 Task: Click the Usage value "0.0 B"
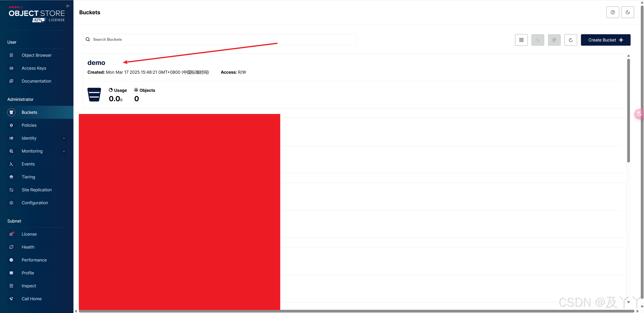[116, 99]
